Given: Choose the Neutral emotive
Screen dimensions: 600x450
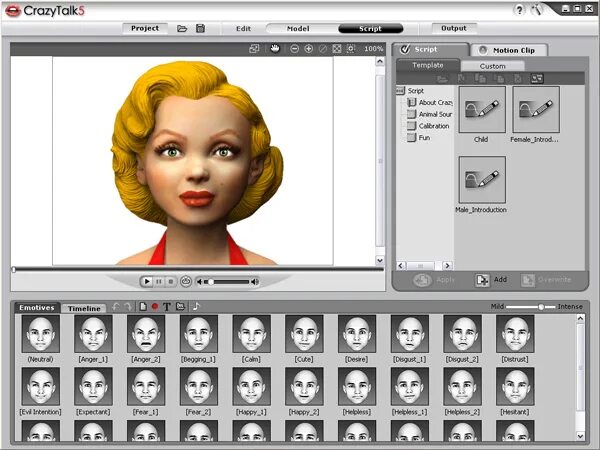Looking at the screenshot, I should 41,334.
